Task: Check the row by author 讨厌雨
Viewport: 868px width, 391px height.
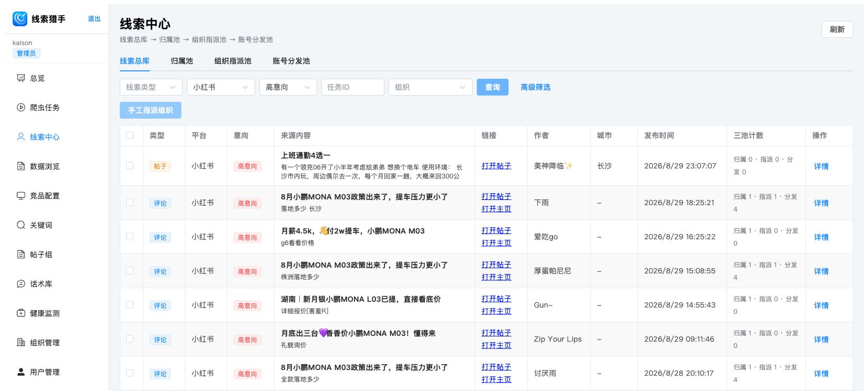Action: (x=130, y=373)
